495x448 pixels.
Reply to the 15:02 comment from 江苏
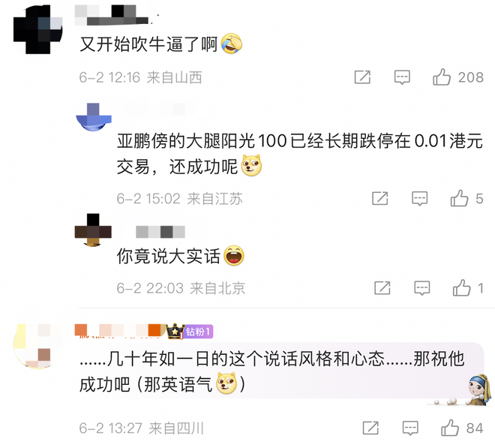pyautogui.click(x=420, y=199)
